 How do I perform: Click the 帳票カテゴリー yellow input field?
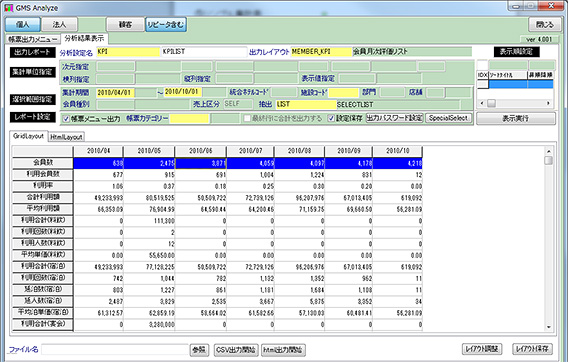[189, 118]
